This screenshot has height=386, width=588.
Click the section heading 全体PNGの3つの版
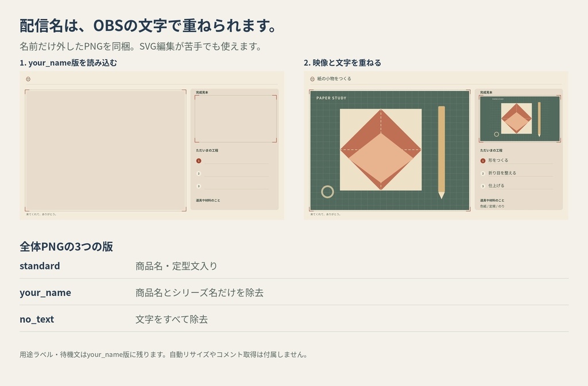pos(66,246)
